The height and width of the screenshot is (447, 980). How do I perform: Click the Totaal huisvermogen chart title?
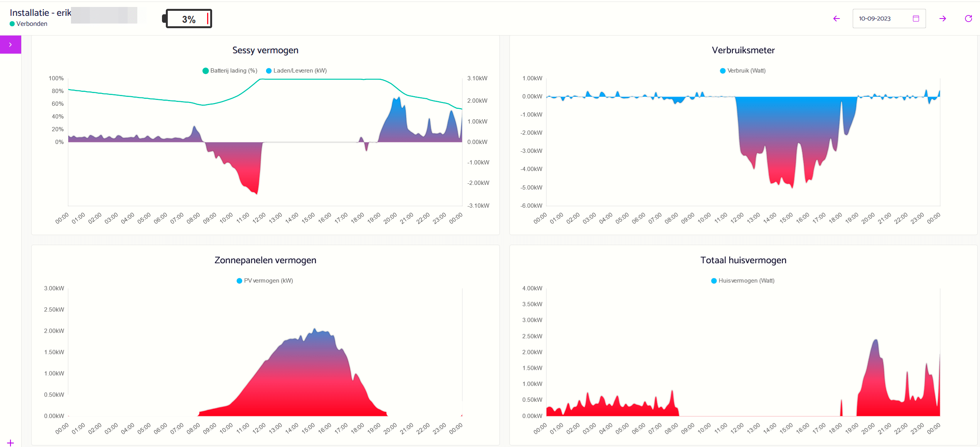(743, 260)
